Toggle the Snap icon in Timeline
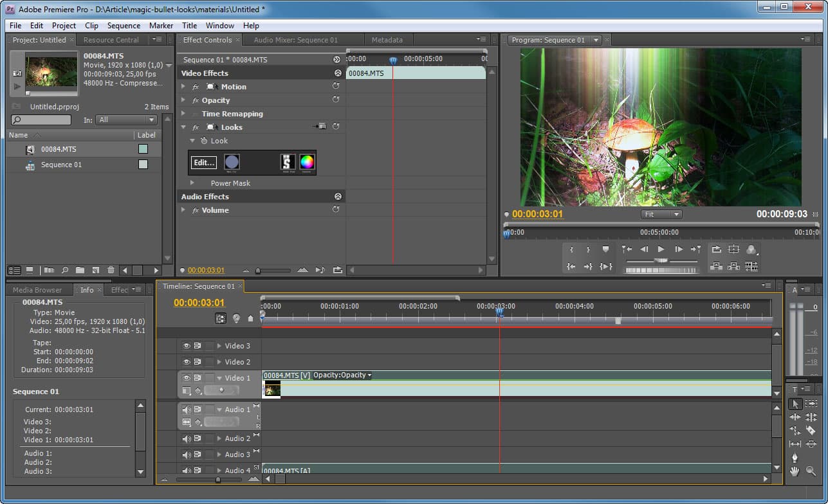The width and height of the screenshot is (828, 504). click(221, 318)
